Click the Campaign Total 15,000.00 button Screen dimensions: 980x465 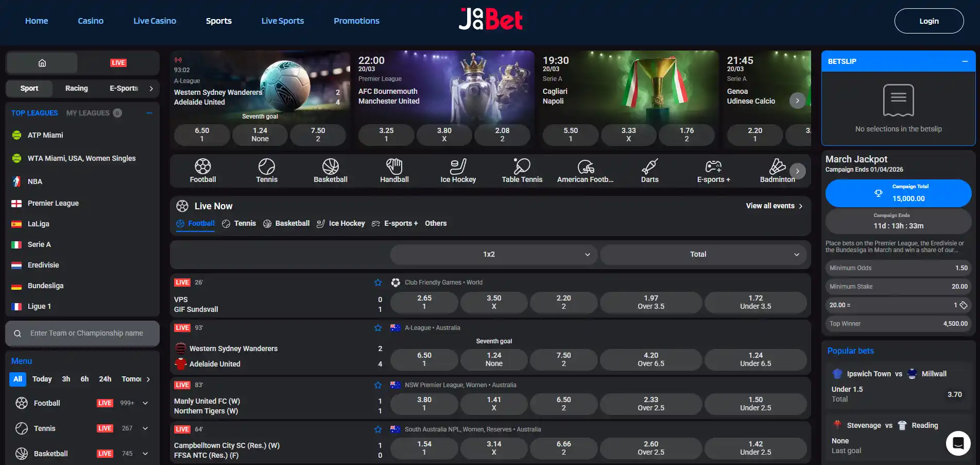coord(899,193)
